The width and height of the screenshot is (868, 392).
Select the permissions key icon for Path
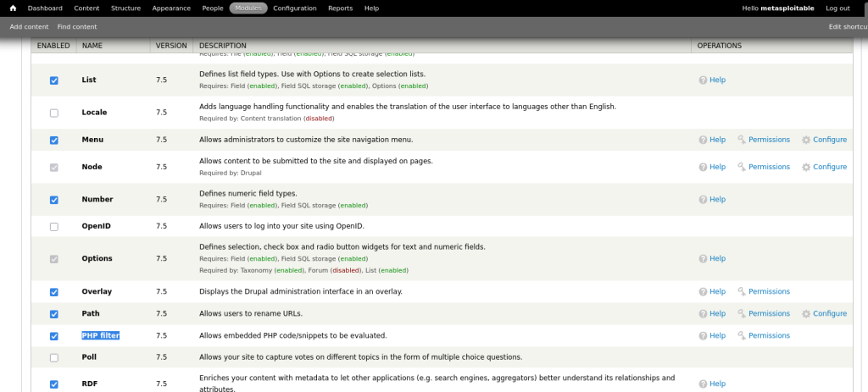742,313
